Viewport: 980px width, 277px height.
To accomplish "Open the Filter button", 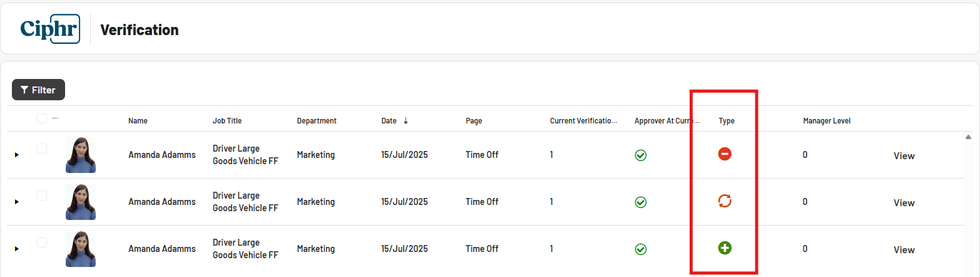I will pyautogui.click(x=38, y=90).
